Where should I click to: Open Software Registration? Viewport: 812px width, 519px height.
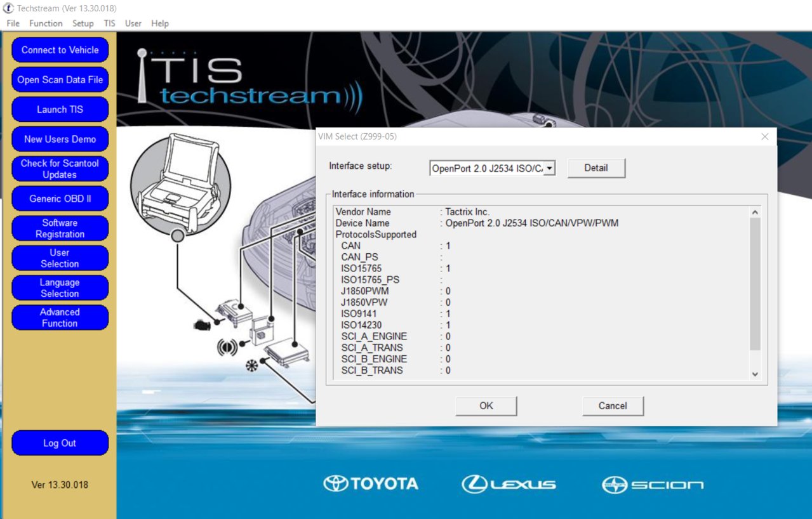(x=60, y=228)
